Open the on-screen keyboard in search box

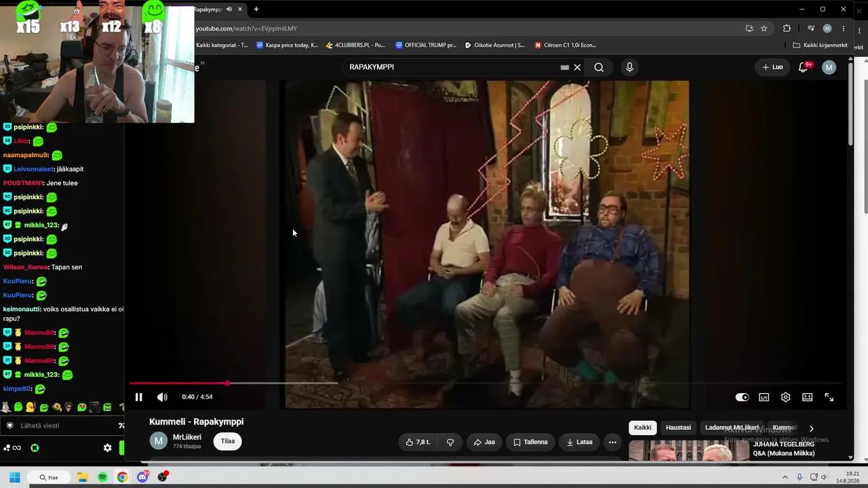coord(565,67)
